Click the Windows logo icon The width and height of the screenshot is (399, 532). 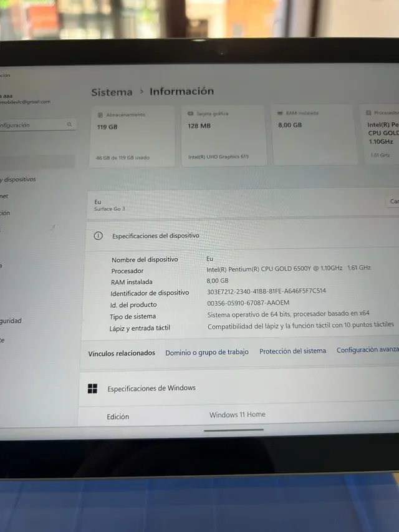(x=92, y=389)
